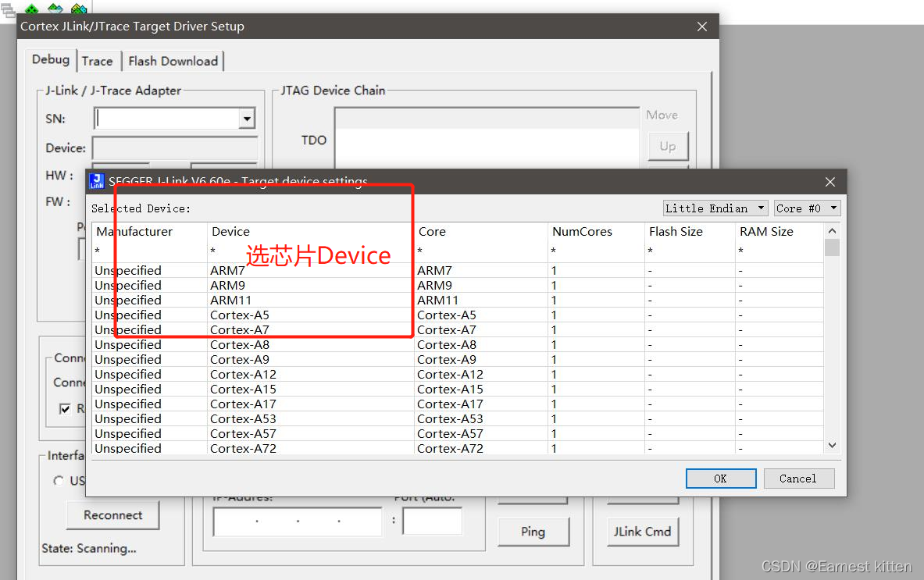Open the Flash Download tab
Image resolution: width=924 pixels, height=580 pixels.
click(x=173, y=61)
